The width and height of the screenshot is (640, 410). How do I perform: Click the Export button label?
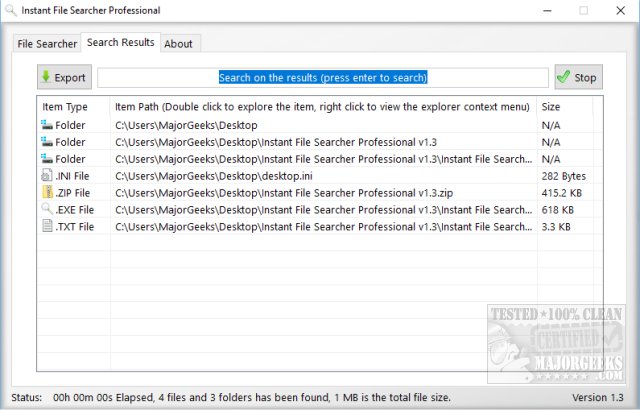70,78
